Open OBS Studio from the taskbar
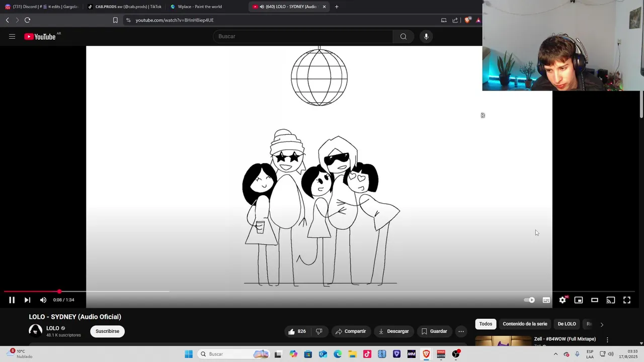The image size is (644, 362). [456, 354]
